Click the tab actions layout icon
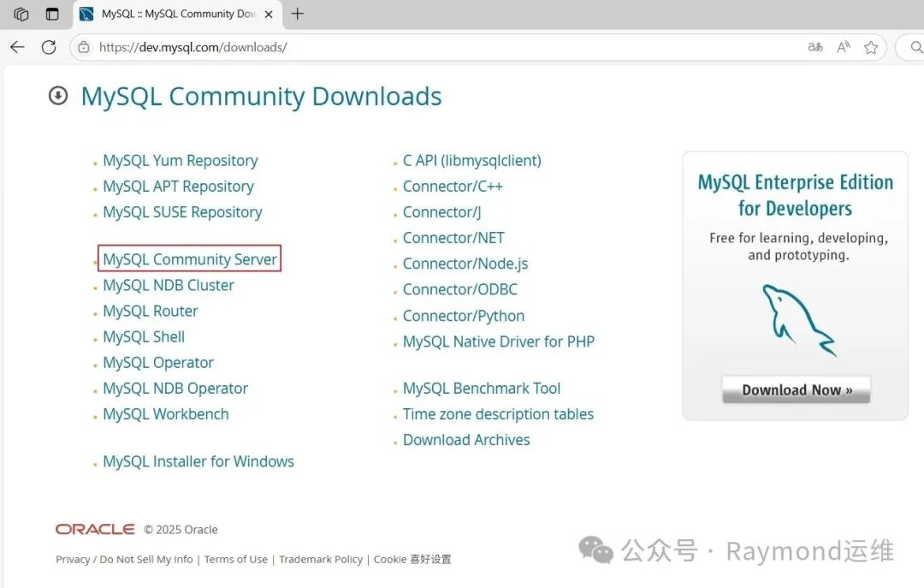The height and width of the screenshot is (588, 924). click(x=51, y=14)
